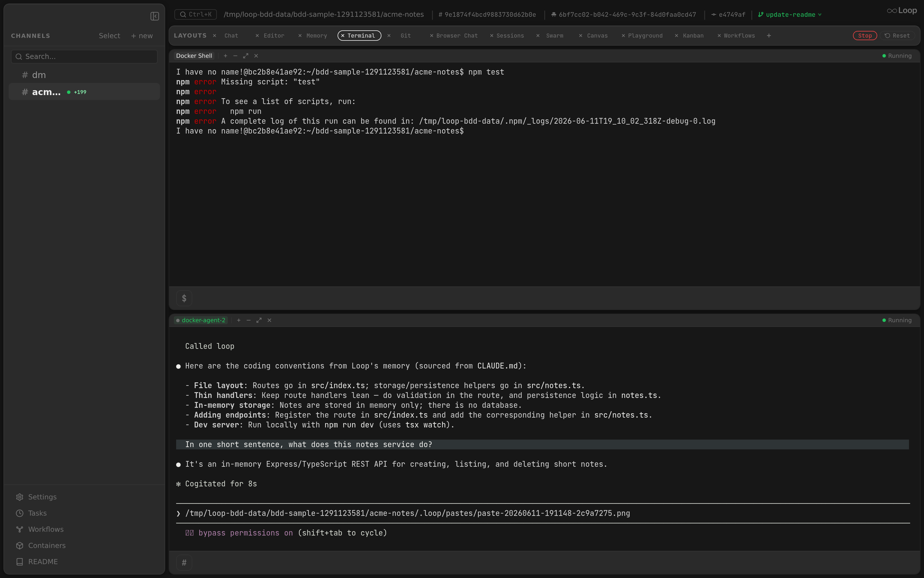The width and height of the screenshot is (924, 578).
Task: Click the e4749af commit hash
Action: 729,14
